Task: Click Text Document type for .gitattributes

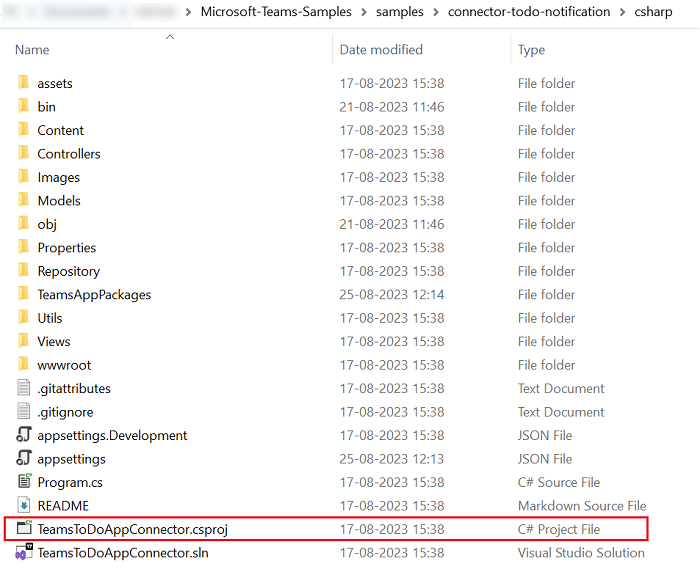Action: click(561, 388)
